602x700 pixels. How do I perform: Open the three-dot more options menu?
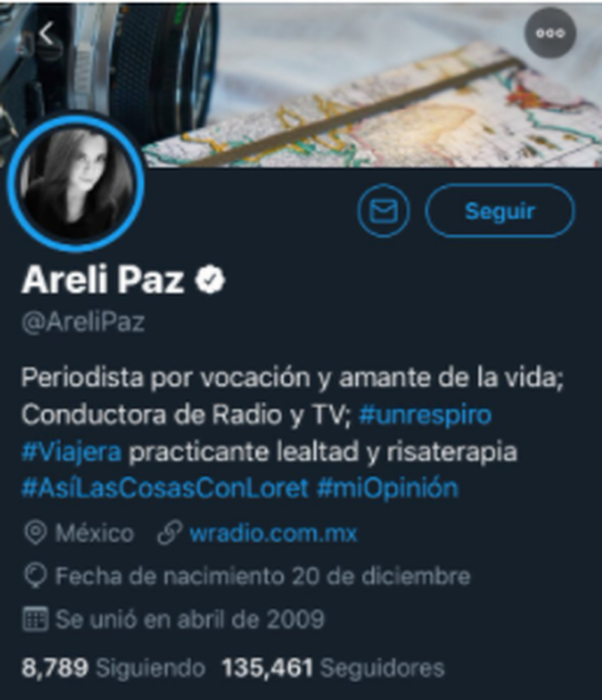click(x=550, y=33)
